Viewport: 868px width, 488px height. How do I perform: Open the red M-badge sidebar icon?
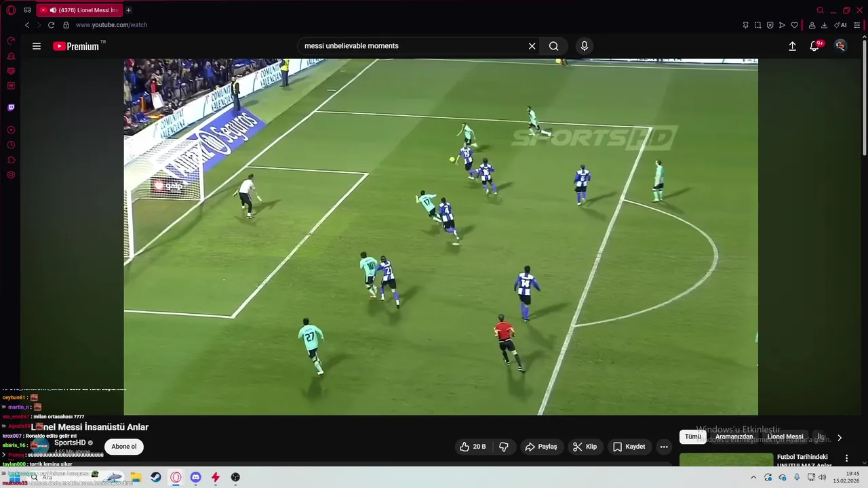click(11, 86)
